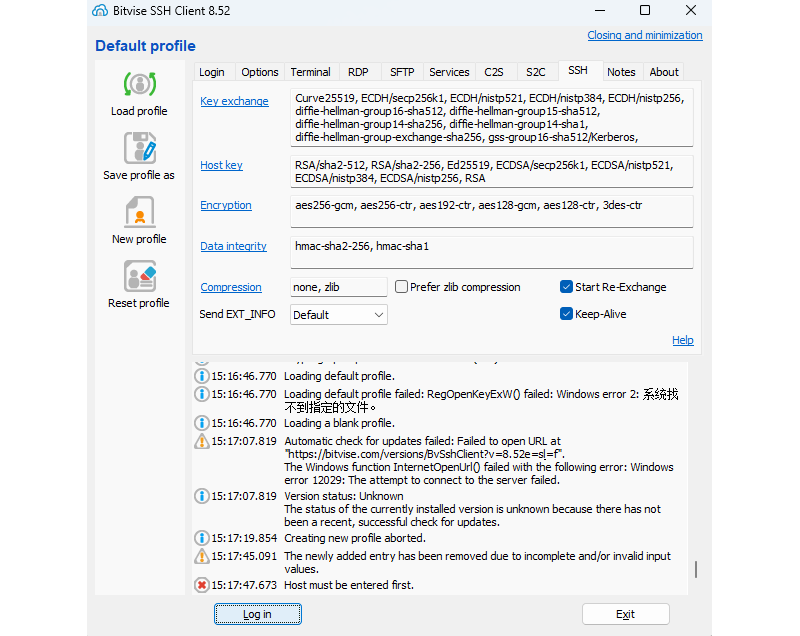800x636 pixels.
Task: Click the Data integrity hmac field
Action: click(x=492, y=252)
